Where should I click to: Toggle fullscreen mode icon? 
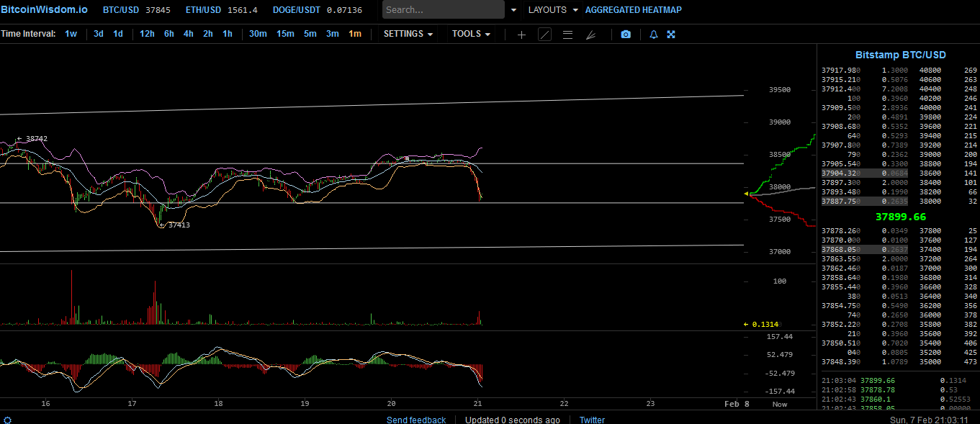point(671,35)
